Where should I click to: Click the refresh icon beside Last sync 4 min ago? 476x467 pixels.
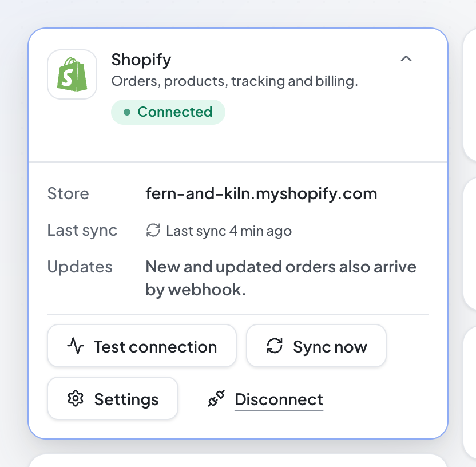[153, 230]
